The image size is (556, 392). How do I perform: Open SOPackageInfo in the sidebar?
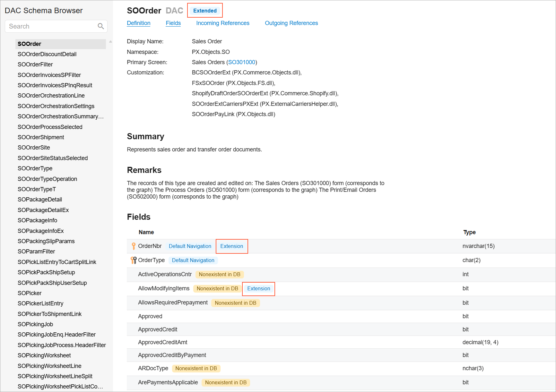pyautogui.click(x=38, y=220)
